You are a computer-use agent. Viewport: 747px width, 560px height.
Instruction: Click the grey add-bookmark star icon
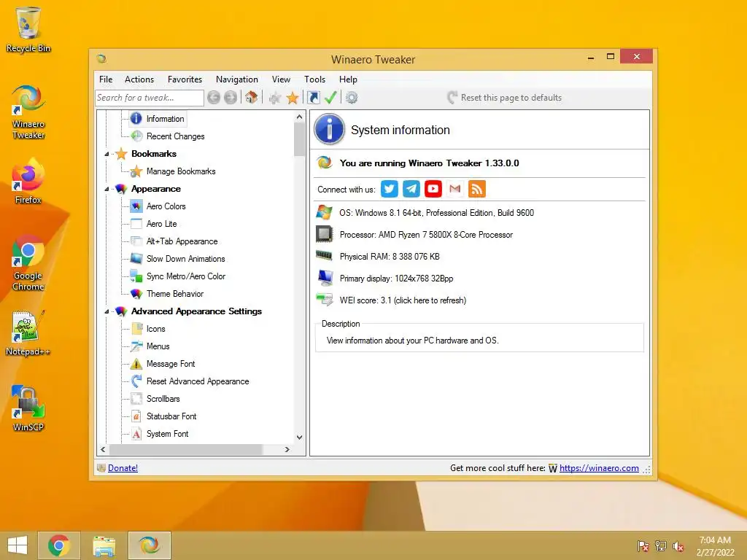pyautogui.click(x=275, y=98)
